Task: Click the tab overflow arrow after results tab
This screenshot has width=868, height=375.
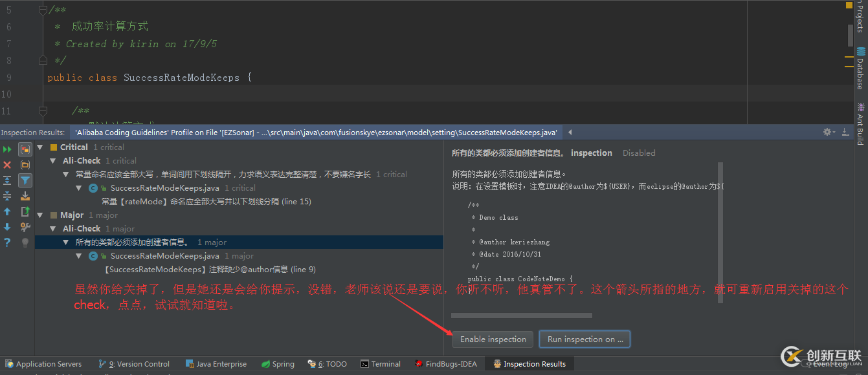Action: tap(570, 132)
